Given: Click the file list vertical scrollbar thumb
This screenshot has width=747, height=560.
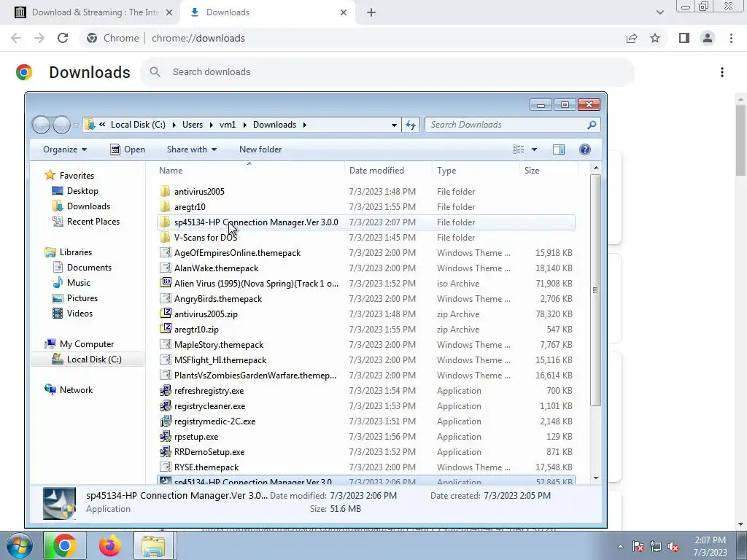Looking at the screenshot, I should coord(595,290).
